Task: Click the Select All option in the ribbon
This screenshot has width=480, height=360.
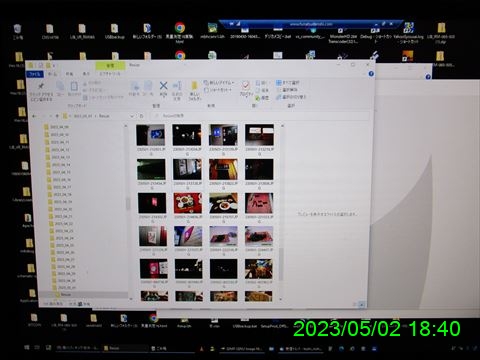Action: [x=288, y=83]
